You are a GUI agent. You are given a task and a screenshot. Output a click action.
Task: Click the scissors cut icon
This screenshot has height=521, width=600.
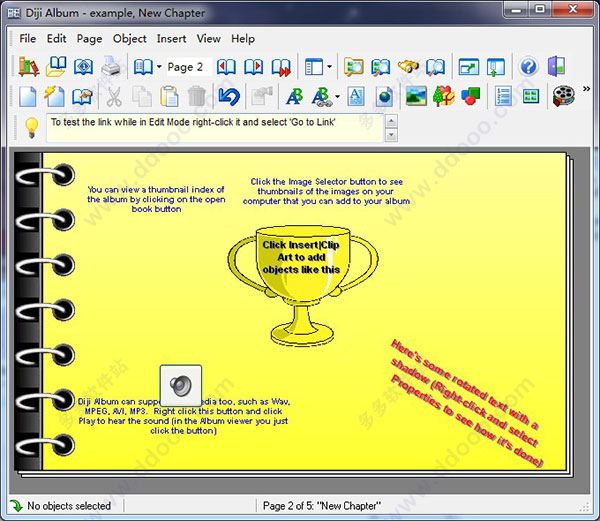tap(114, 96)
